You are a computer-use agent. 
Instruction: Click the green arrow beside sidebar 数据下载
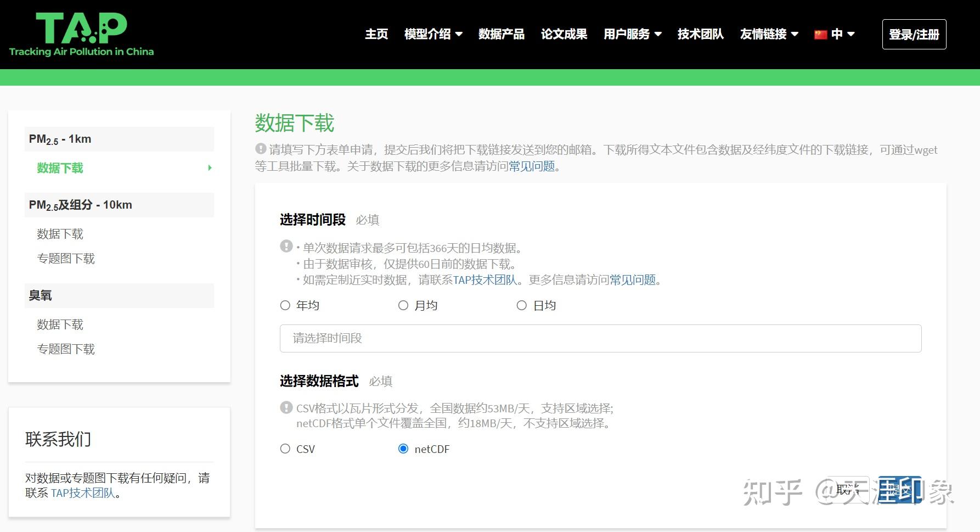coord(209,168)
